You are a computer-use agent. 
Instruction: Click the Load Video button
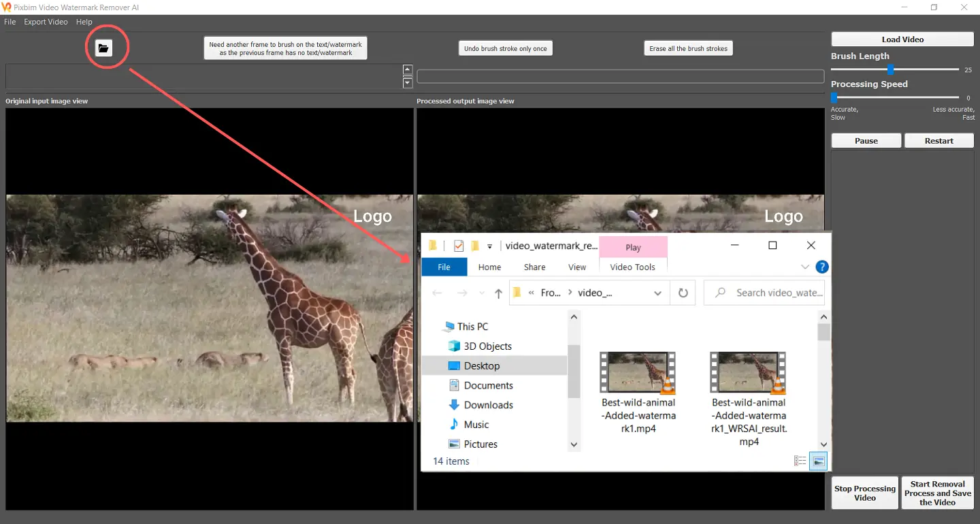(x=902, y=39)
